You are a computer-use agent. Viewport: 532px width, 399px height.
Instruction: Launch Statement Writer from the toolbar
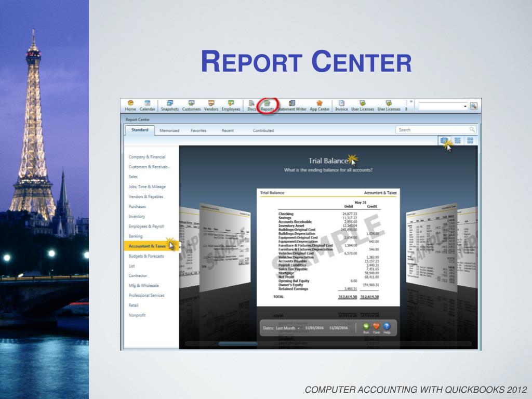[x=292, y=105]
